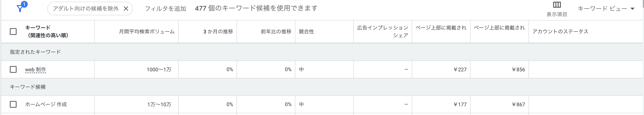The height and width of the screenshot is (115, 644).
Task: Click the アダルト向けの候補を除外 filter chip label
Action: click(85, 9)
